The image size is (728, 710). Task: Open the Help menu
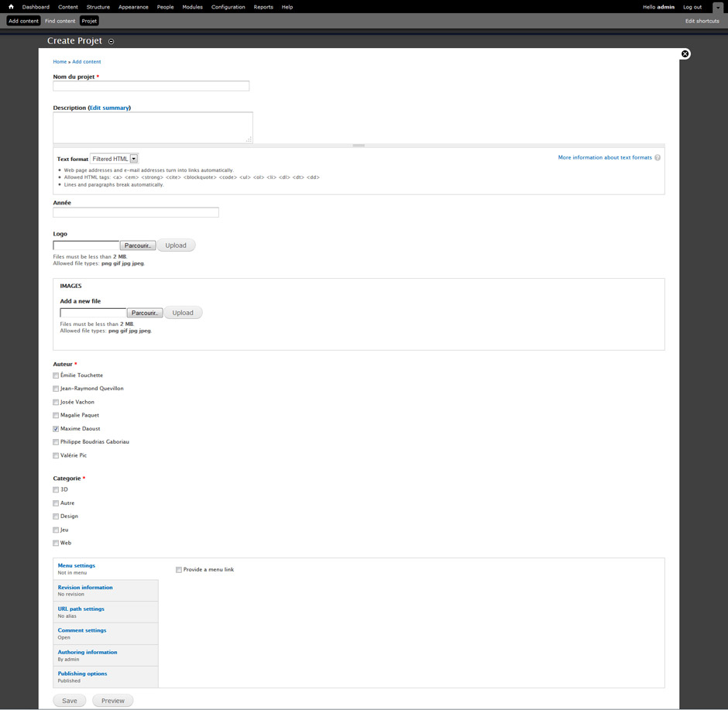tap(287, 7)
